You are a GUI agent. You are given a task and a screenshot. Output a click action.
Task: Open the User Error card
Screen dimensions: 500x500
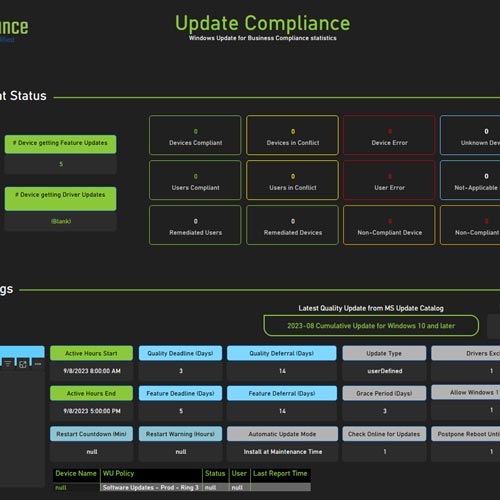[389, 180]
